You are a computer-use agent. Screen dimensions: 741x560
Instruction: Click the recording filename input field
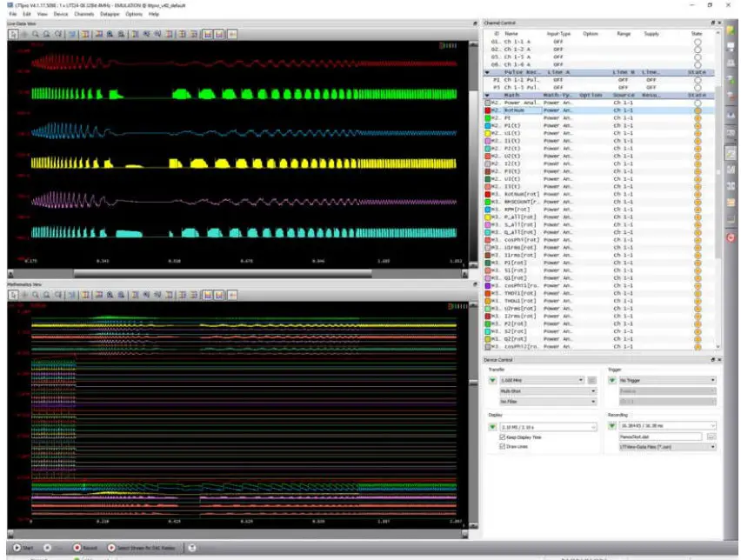pos(660,436)
